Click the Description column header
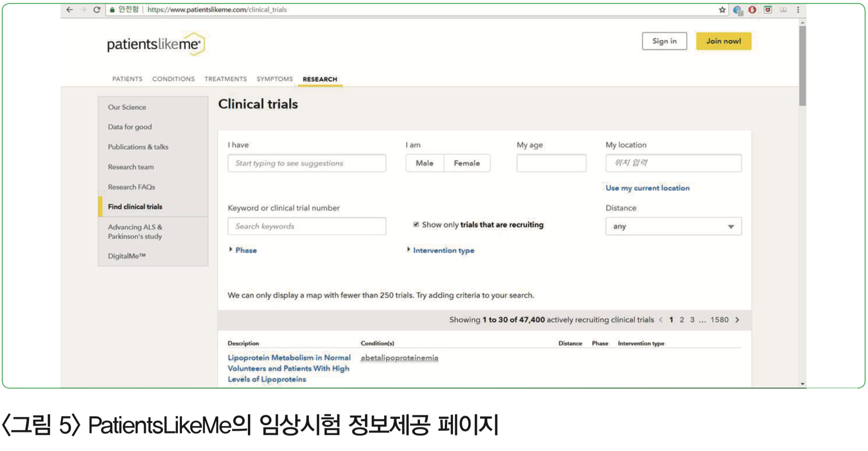 (243, 343)
